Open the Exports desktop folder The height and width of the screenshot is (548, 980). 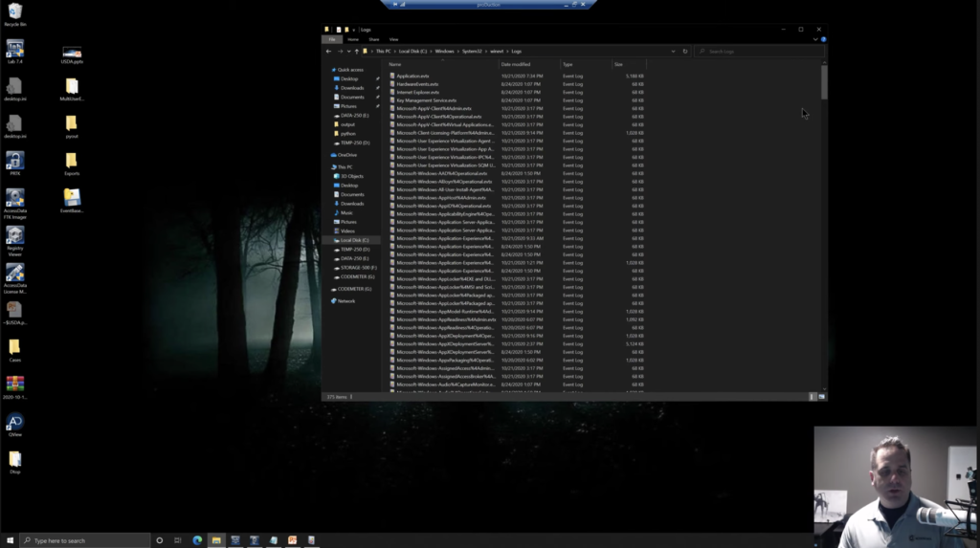coord(72,164)
